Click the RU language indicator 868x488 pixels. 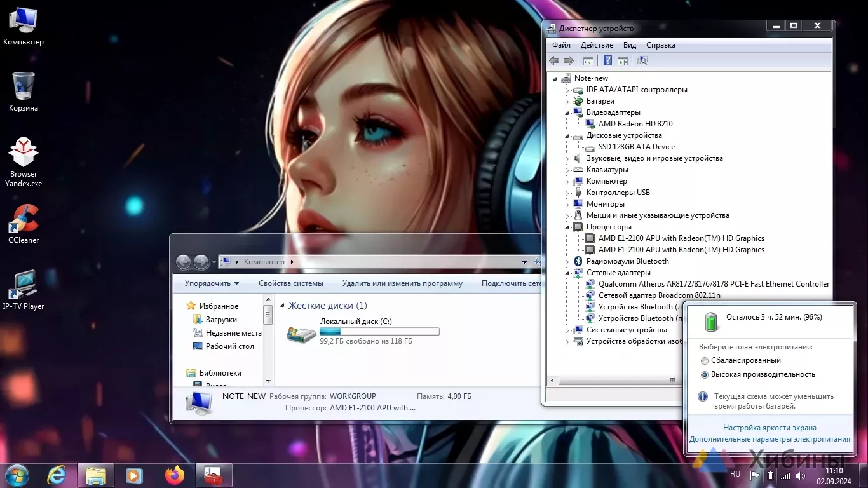[735, 474]
